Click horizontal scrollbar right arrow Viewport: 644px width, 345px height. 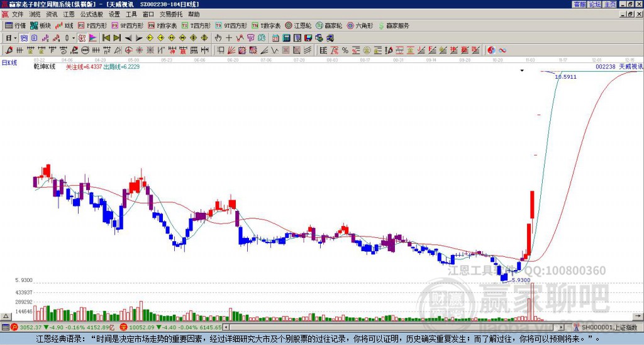pos(562,327)
